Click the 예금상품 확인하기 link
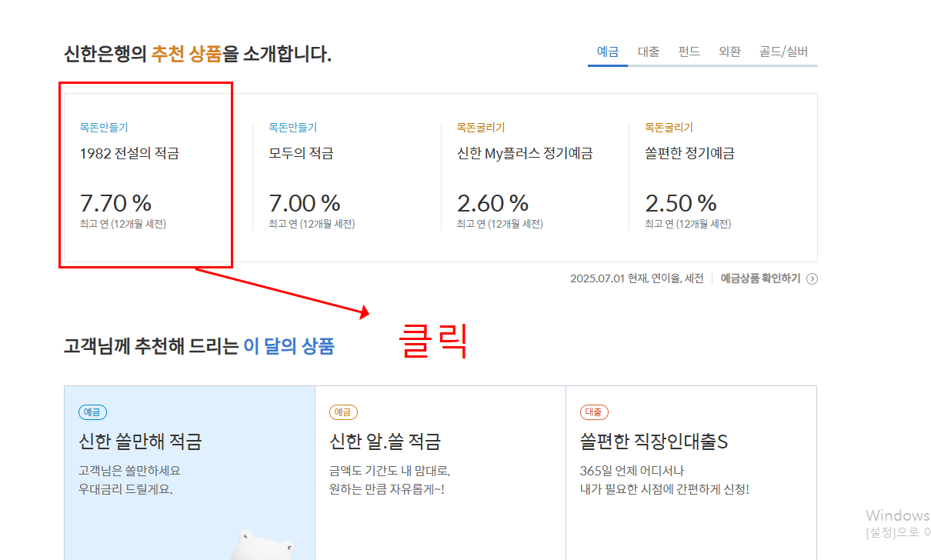 [x=760, y=278]
